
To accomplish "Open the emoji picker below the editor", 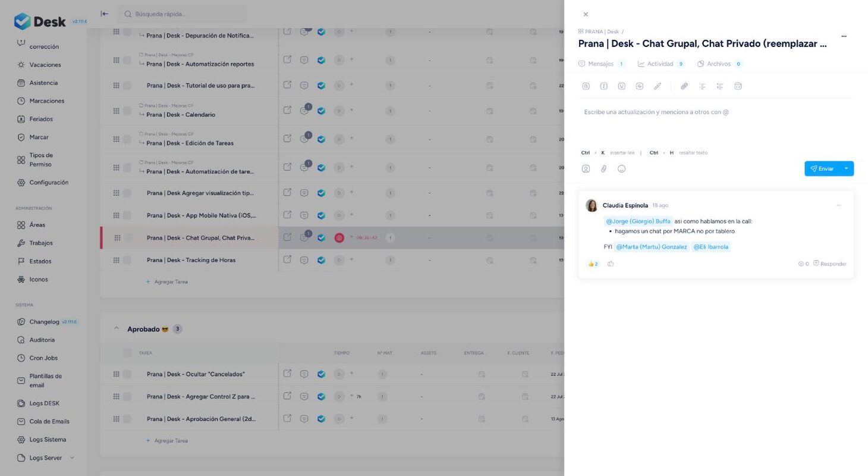I will tap(621, 169).
